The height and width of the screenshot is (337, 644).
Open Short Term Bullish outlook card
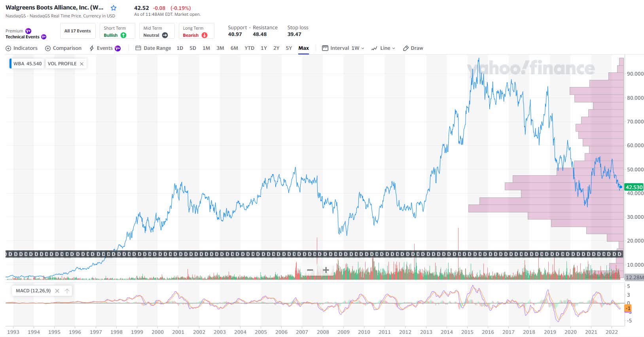click(117, 31)
